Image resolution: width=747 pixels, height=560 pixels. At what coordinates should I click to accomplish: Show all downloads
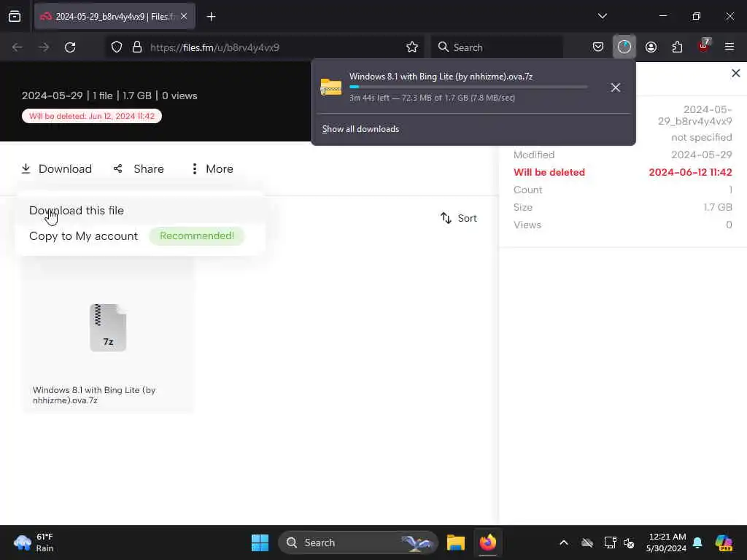(x=360, y=129)
